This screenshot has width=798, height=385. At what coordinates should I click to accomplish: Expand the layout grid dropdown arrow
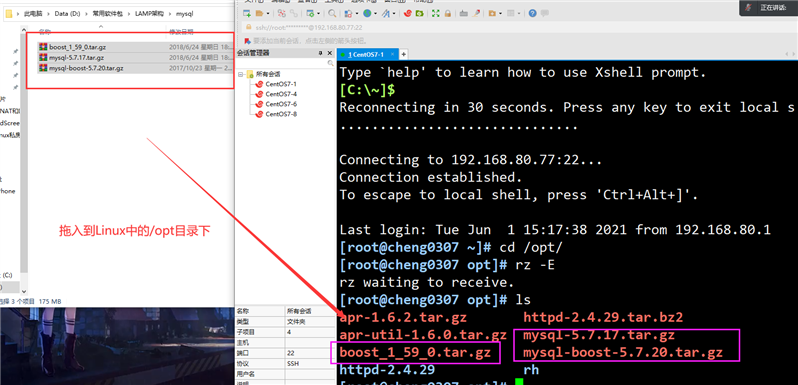(519, 13)
